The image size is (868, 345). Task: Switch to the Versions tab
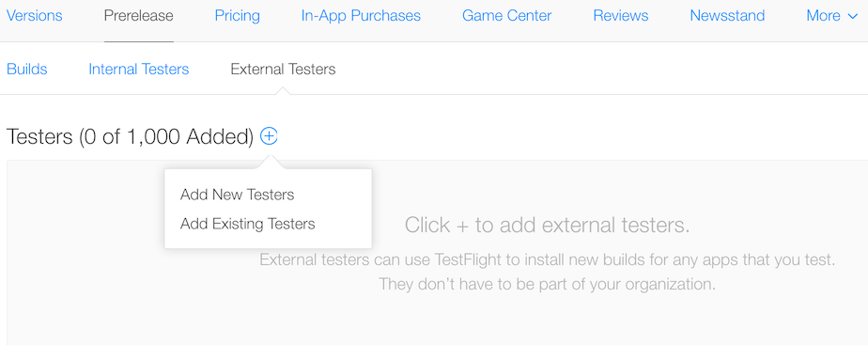pyautogui.click(x=35, y=15)
